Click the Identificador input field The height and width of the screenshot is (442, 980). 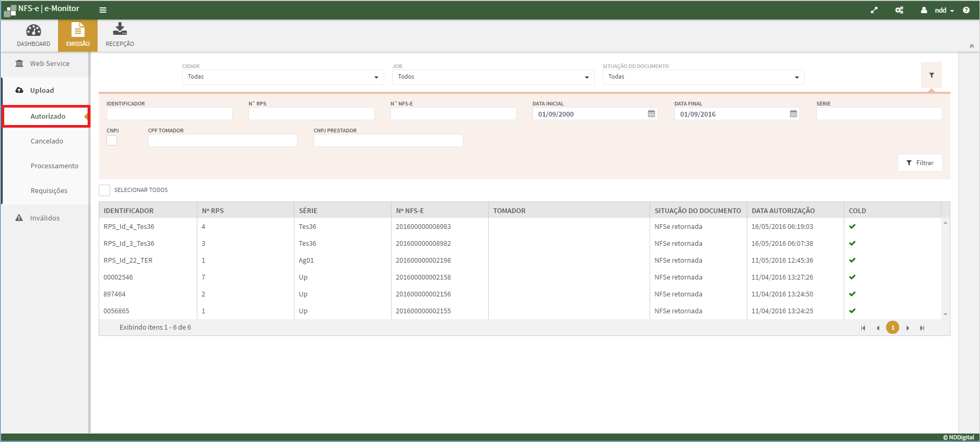click(169, 114)
